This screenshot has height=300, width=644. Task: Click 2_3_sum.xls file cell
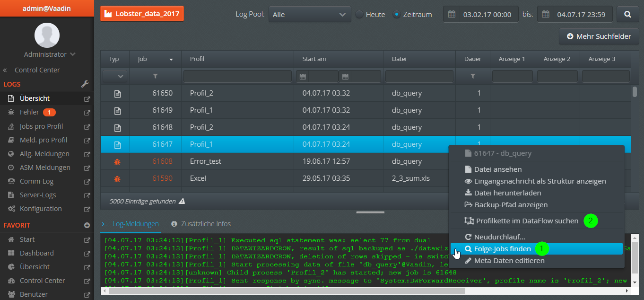point(411,178)
